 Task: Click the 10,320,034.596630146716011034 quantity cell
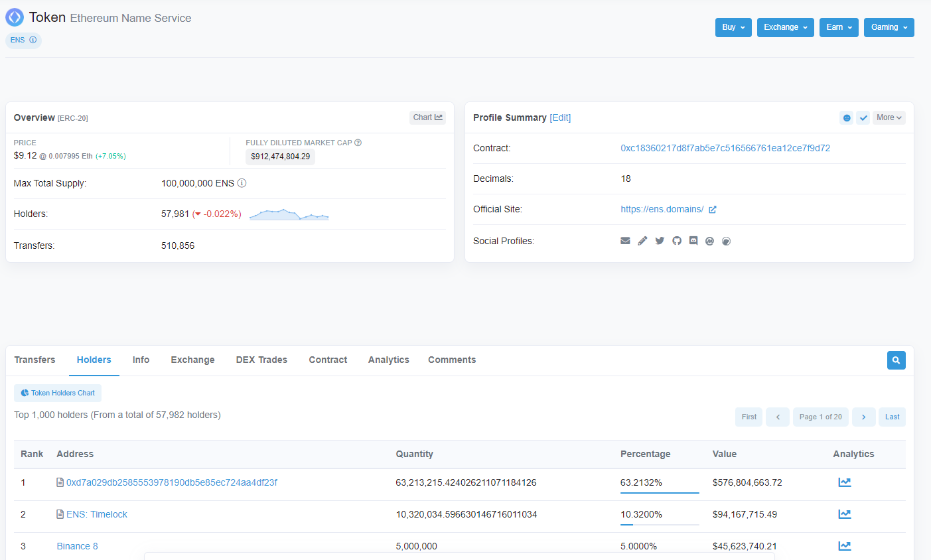point(466,514)
